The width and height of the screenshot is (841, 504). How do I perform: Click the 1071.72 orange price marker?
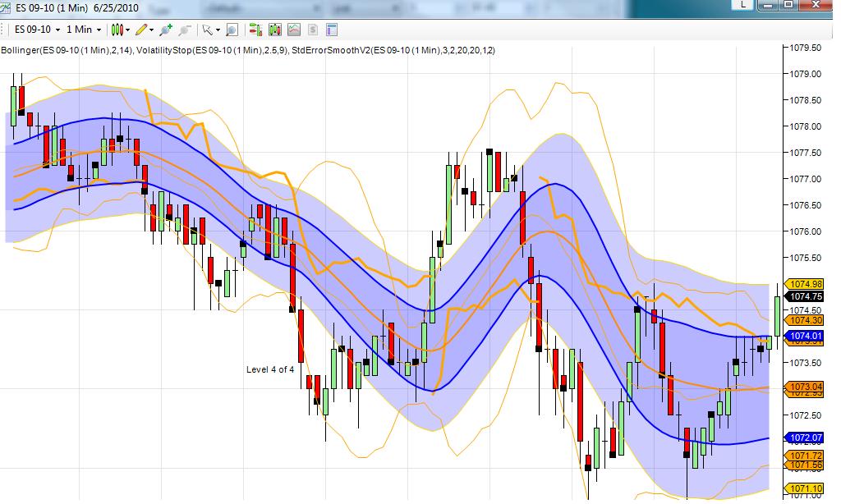point(803,456)
